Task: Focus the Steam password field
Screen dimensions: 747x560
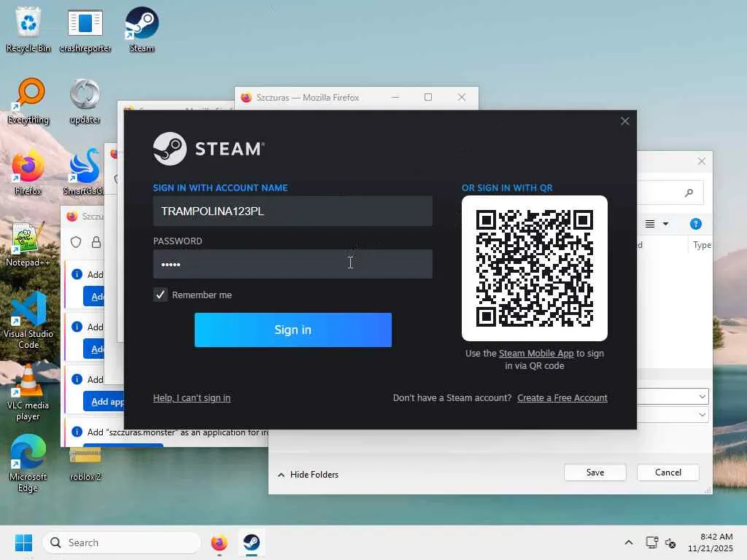Action: tap(293, 264)
